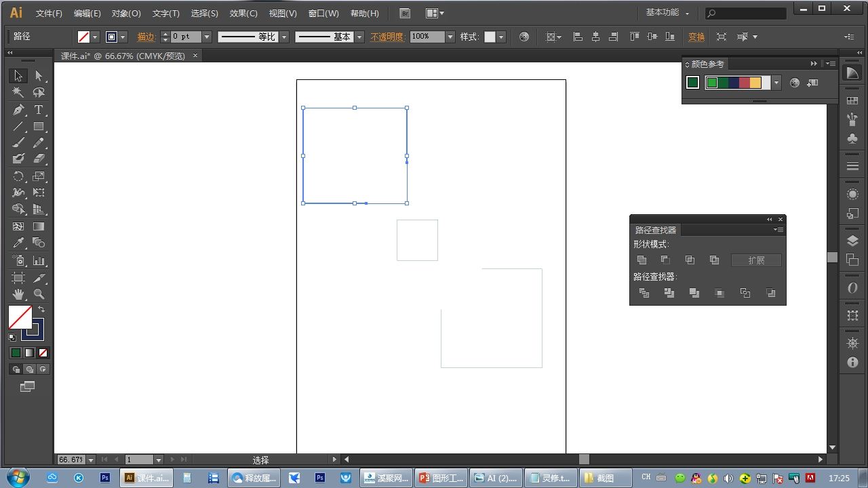Select the Zoom tool

tap(39, 294)
